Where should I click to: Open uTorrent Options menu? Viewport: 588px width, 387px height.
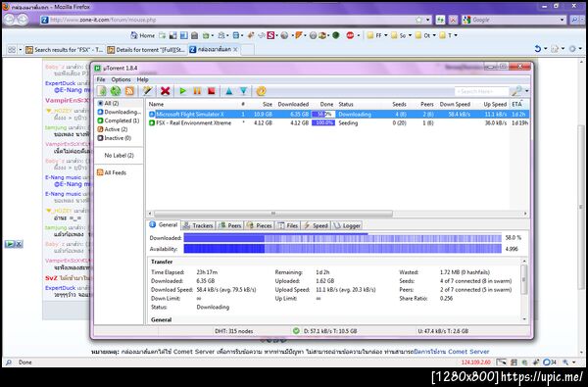[x=121, y=79]
